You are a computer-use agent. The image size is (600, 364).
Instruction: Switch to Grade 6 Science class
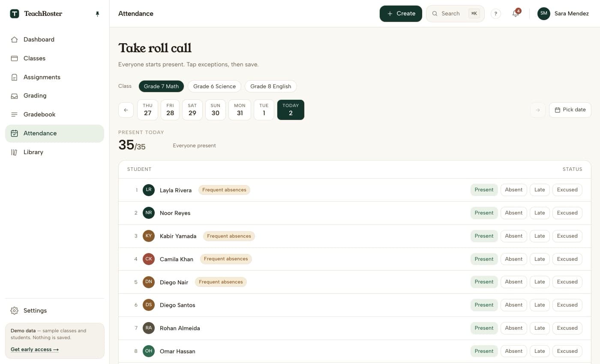[214, 86]
